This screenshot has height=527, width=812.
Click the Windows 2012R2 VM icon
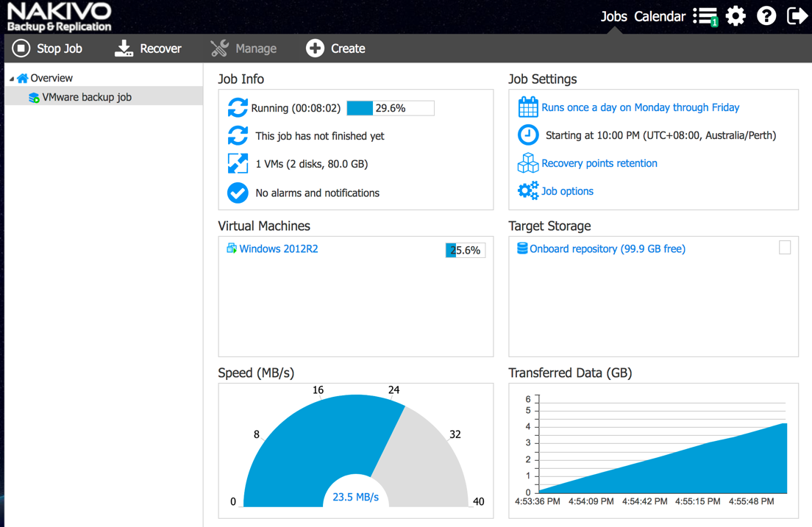(x=232, y=248)
